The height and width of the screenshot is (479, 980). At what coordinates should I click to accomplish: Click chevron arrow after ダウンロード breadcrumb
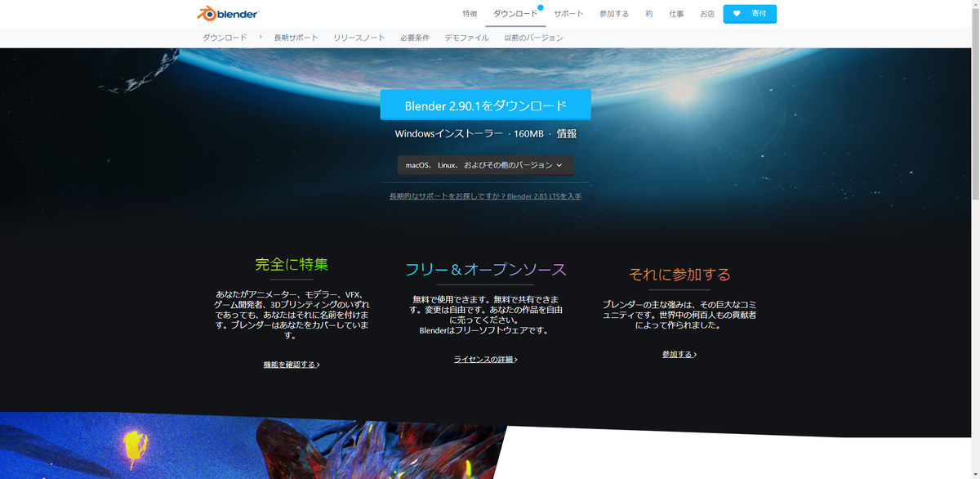pyautogui.click(x=261, y=37)
